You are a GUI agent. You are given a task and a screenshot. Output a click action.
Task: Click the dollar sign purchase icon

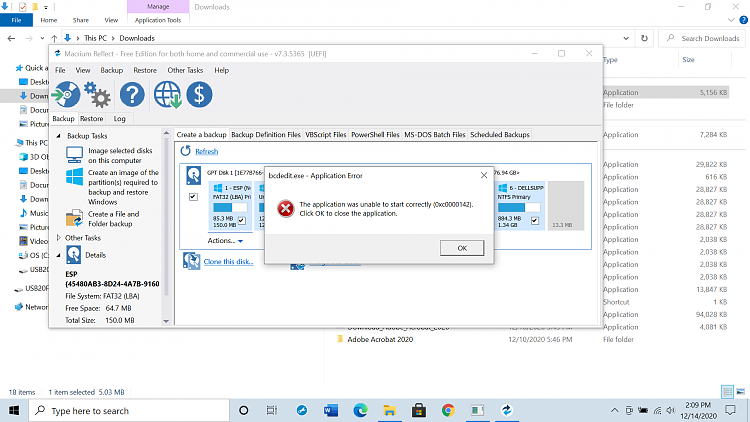click(x=199, y=95)
